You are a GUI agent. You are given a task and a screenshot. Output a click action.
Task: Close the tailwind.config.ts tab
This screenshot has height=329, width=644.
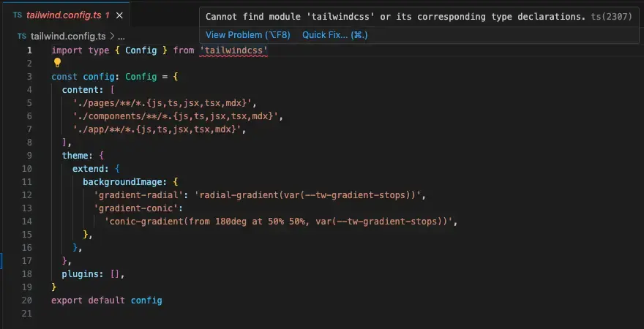tap(119, 15)
